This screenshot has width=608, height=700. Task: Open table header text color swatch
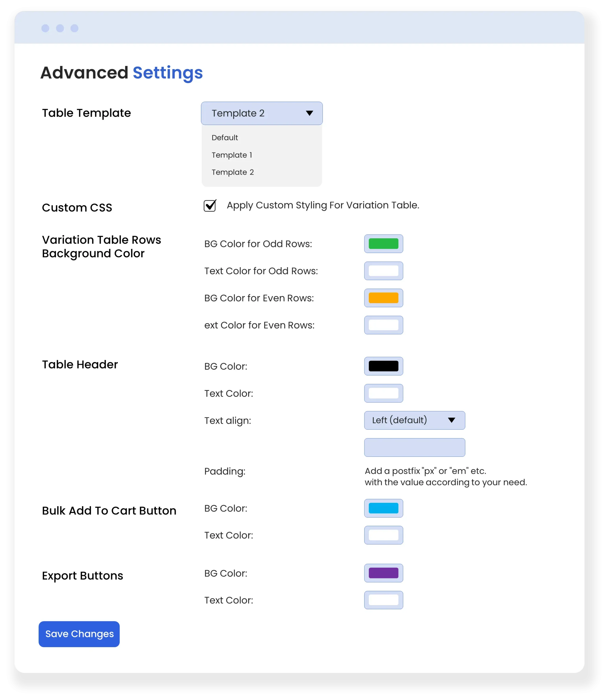pos(383,393)
